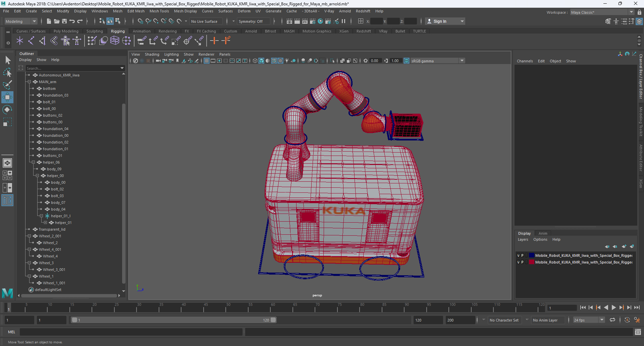Open the Deform menu
The image size is (644, 346).
point(244,11)
